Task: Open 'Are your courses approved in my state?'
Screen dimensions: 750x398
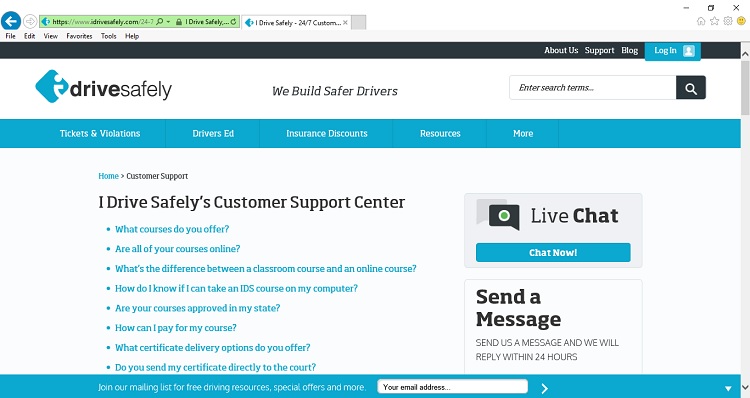Action: [198, 308]
